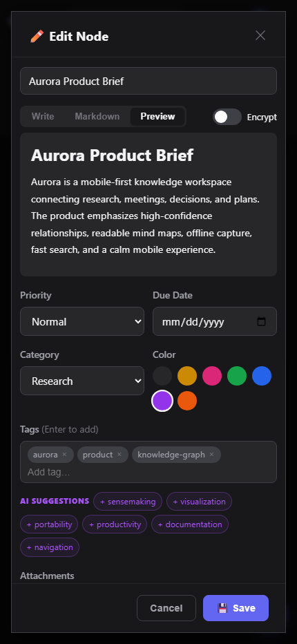Pick the dark gray color swatch

(x=162, y=376)
